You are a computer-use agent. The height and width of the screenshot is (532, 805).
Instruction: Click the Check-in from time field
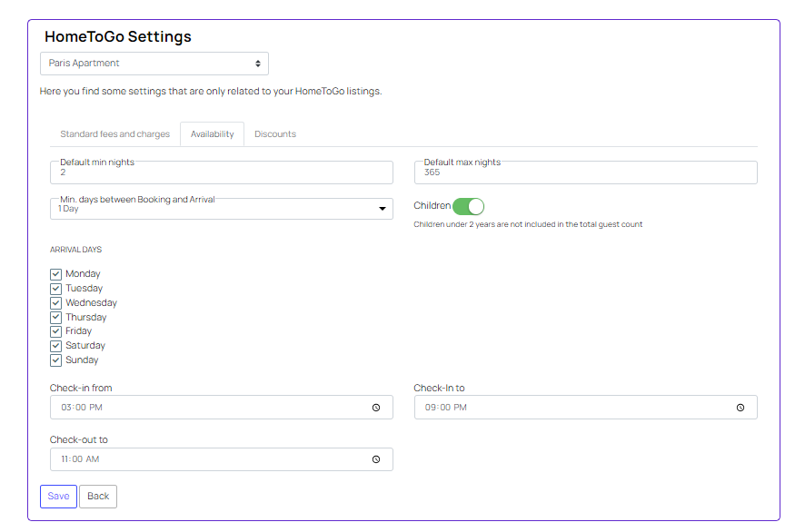click(222, 408)
